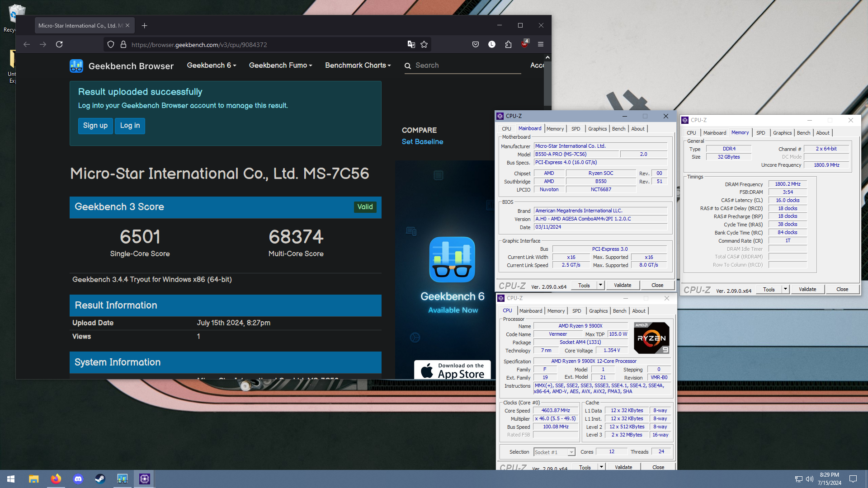Open the tracking protection shield icon

pyautogui.click(x=111, y=44)
